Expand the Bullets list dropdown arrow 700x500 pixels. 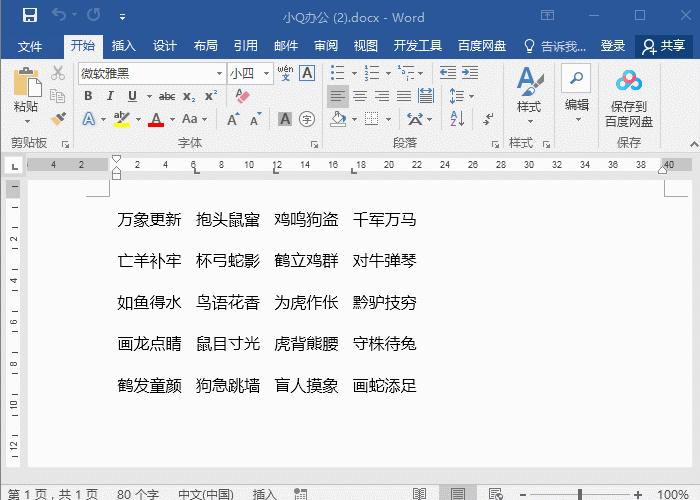tap(354, 73)
